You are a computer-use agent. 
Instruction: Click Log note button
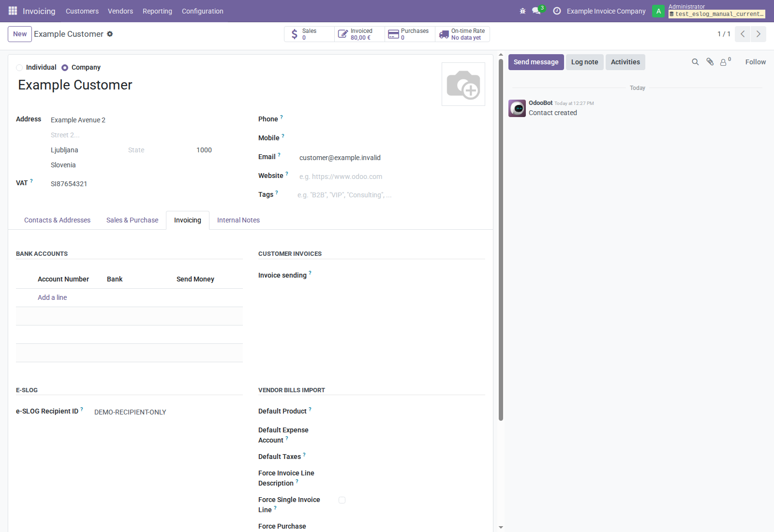pyautogui.click(x=585, y=62)
